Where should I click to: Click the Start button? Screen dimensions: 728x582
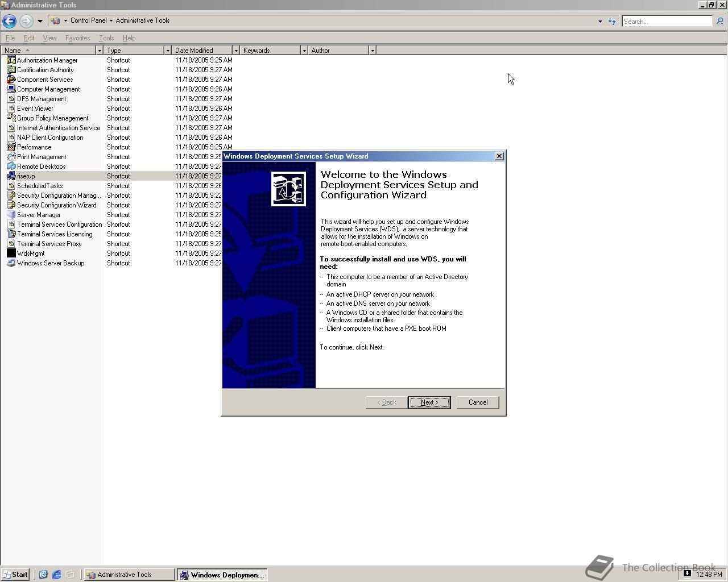[15, 575]
